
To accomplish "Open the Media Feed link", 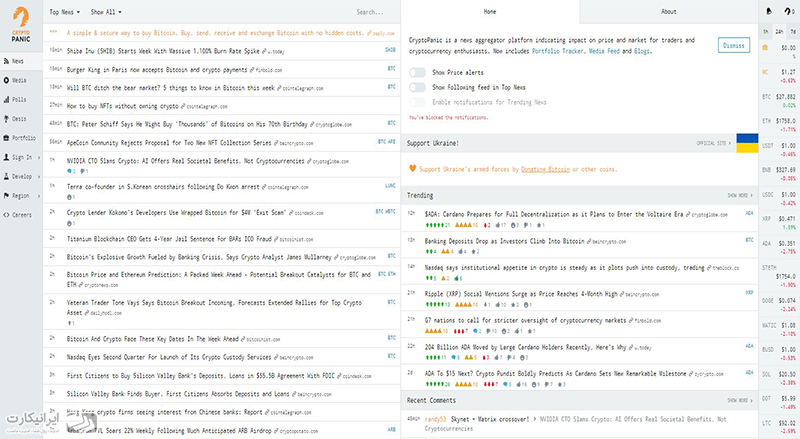I will (x=604, y=51).
